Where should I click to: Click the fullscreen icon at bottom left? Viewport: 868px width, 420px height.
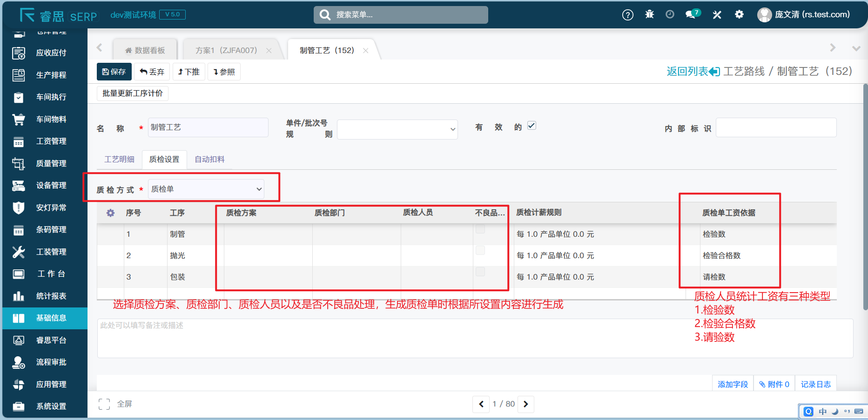tap(104, 404)
